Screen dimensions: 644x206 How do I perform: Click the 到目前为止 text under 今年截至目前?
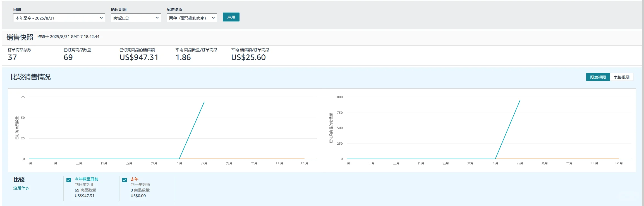coord(85,185)
